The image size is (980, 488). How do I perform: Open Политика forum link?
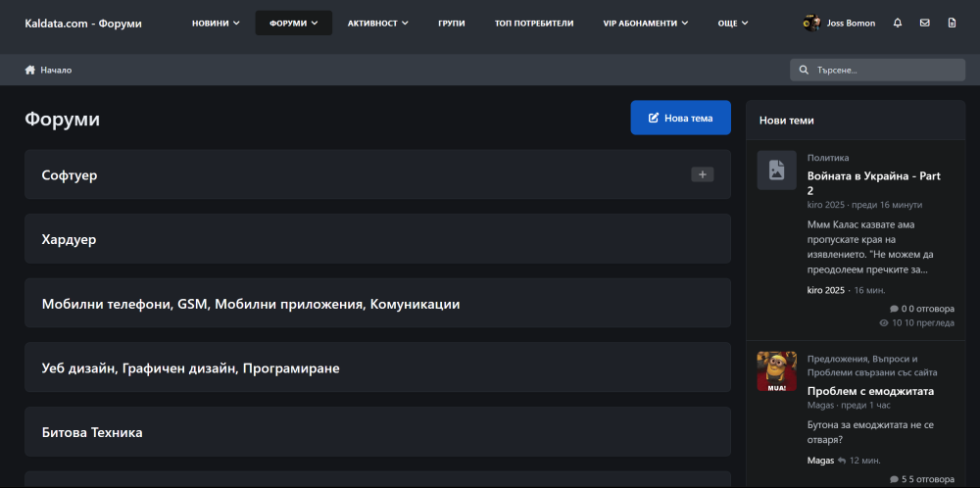[828, 158]
